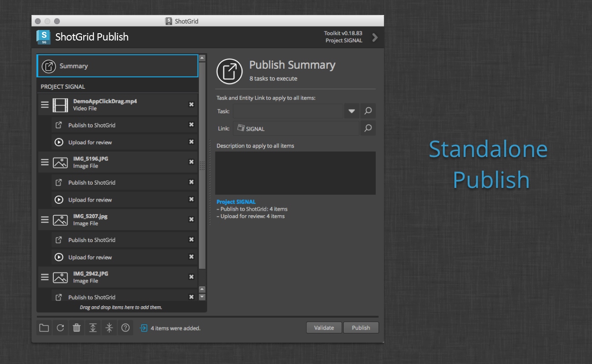The image size is (592, 364).
Task: Remove Upload for review task under IMG_5207.jpg
Action: (191, 257)
